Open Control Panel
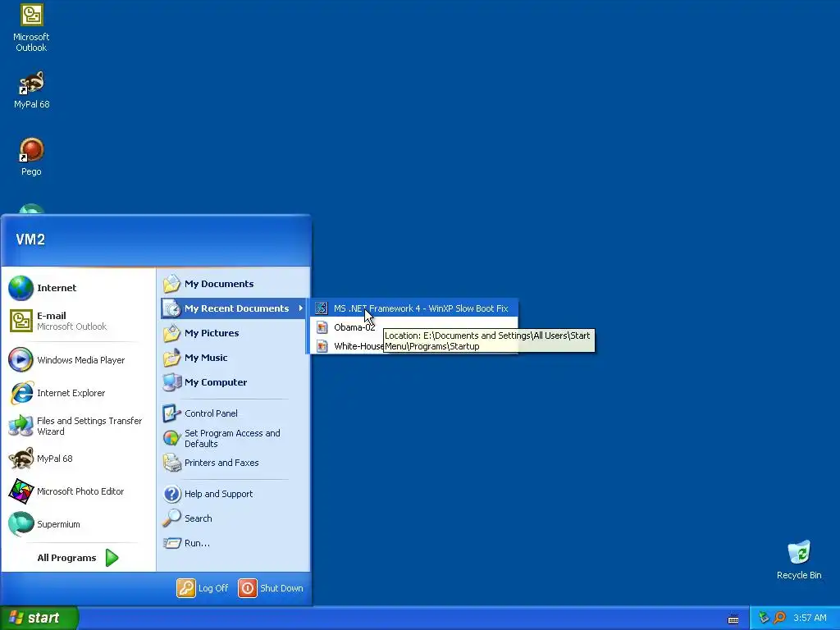This screenshot has height=630, width=840. pos(234,413)
